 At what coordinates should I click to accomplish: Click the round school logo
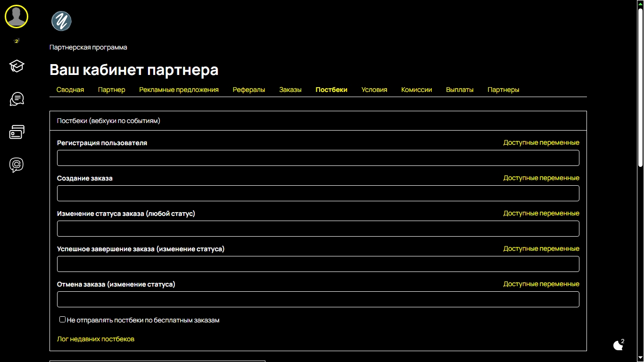tap(61, 21)
